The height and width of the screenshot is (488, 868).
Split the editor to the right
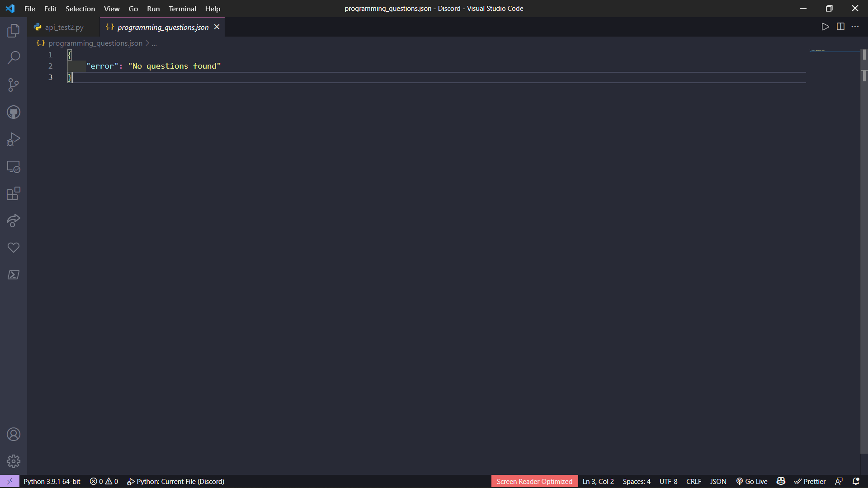[840, 27]
